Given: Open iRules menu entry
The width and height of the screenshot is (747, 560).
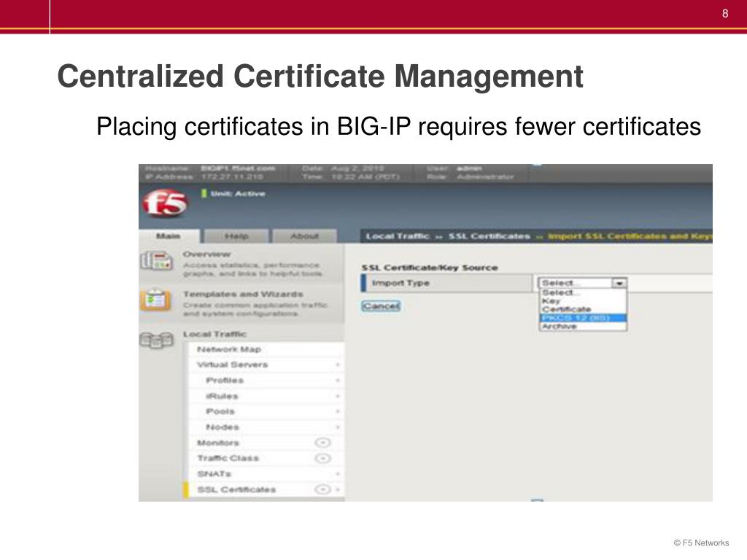Looking at the screenshot, I should click(x=222, y=396).
